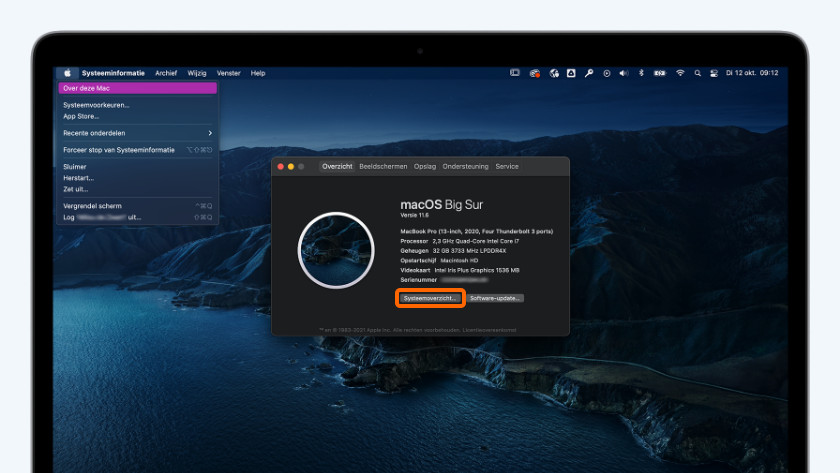This screenshot has height=473, width=840.
Task: Click the Geheugen 32 GB line
Action: point(453,251)
